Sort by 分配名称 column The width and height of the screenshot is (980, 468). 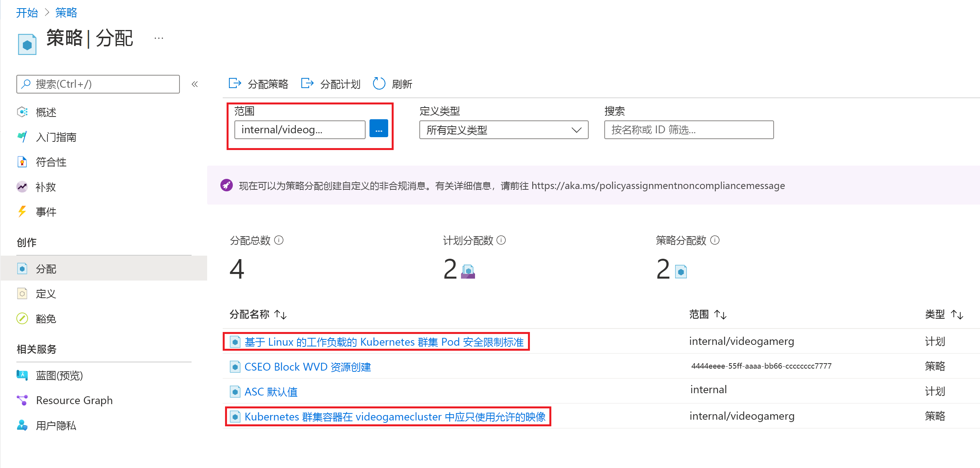(x=258, y=314)
